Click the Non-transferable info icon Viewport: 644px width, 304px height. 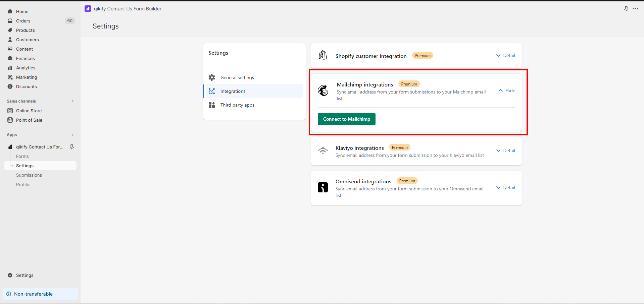point(9,294)
